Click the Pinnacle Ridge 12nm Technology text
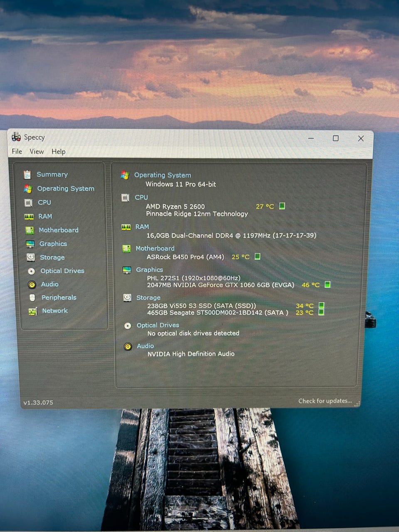The image size is (399, 532). click(197, 214)
